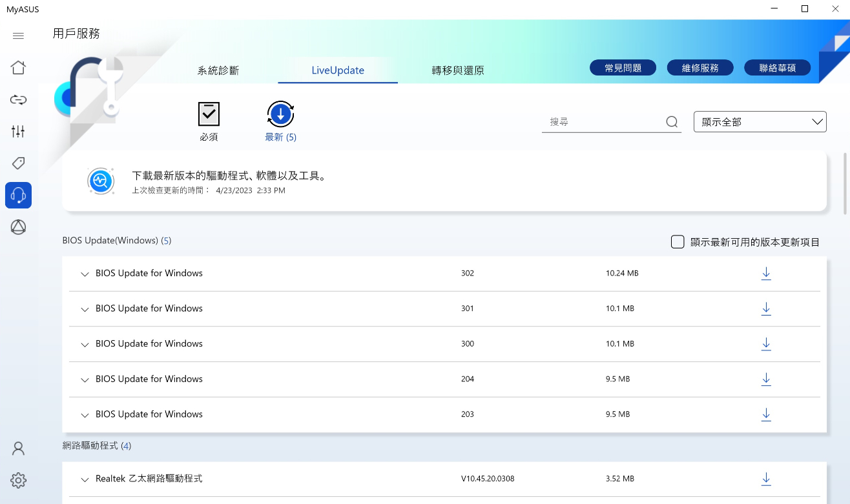
Task: Open Customization sliders icon in sidebar
Action: pos(18,131)
